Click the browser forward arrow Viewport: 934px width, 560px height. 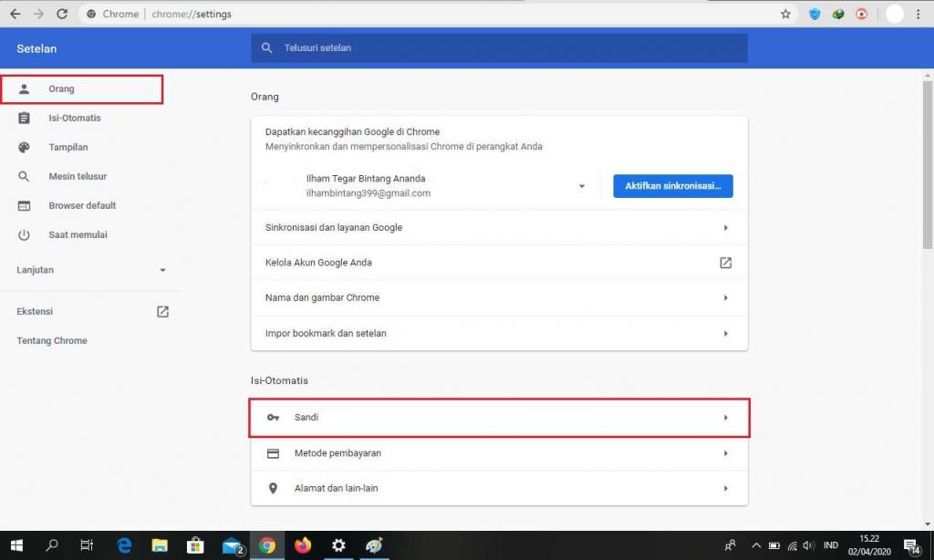tap(38, 14)
